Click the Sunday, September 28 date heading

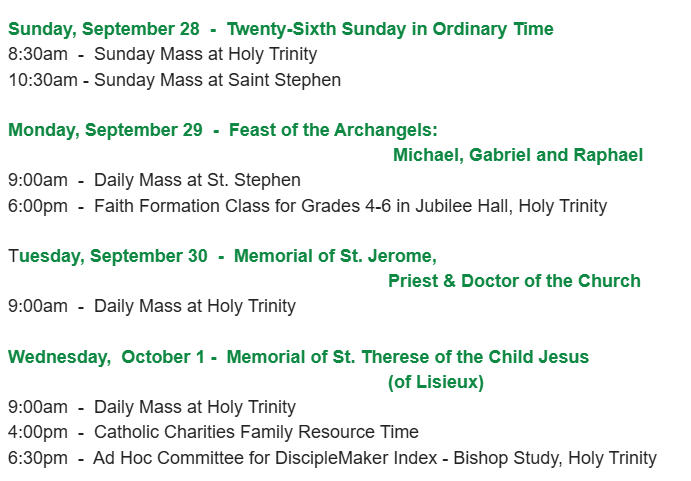(x=104, y=29)
